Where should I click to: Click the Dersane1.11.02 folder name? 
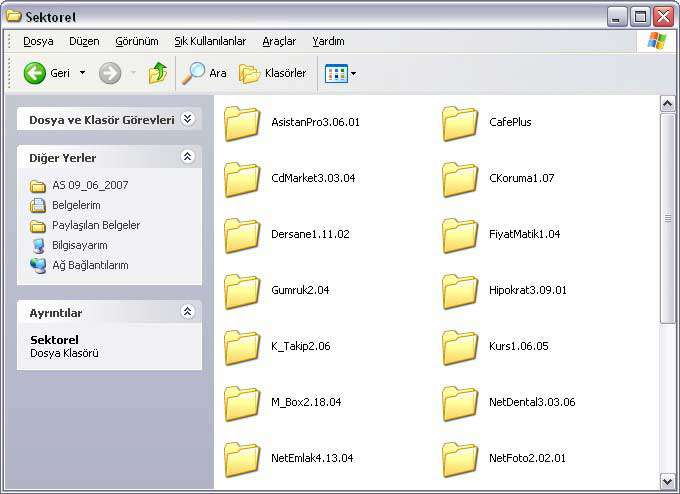310,234
